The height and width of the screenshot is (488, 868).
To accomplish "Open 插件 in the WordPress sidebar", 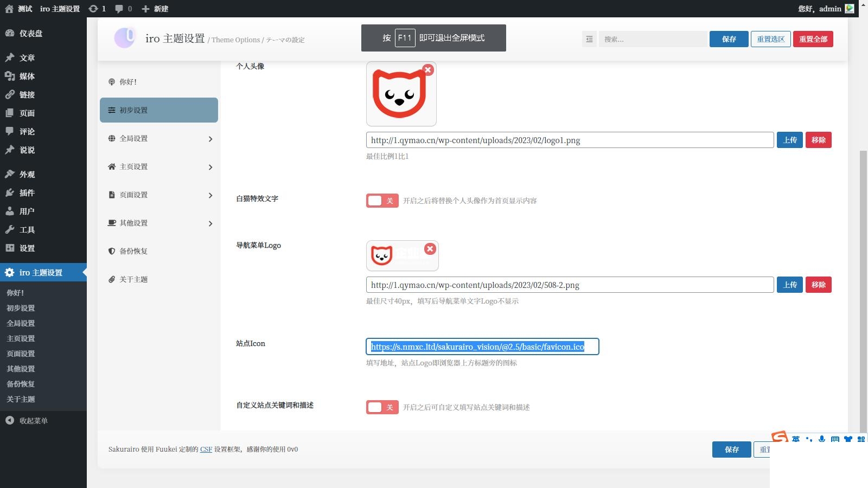I will click(x=27, y=193).
